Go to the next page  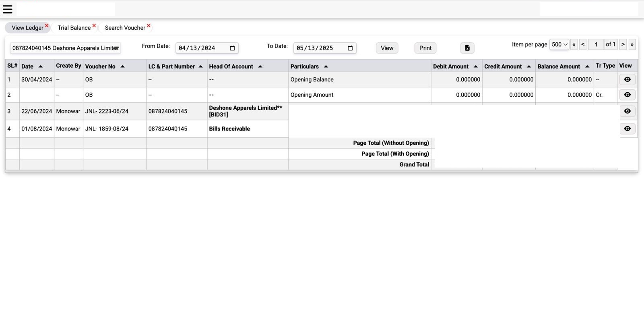623,44
